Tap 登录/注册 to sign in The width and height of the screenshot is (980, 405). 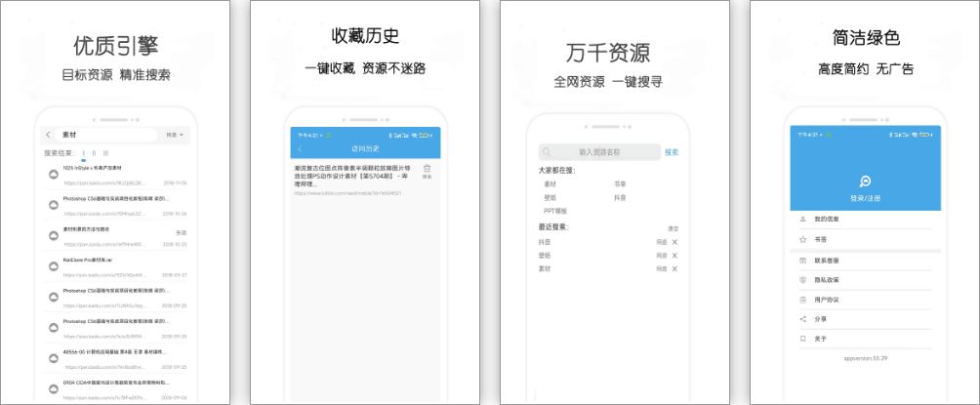click(866, 198)
